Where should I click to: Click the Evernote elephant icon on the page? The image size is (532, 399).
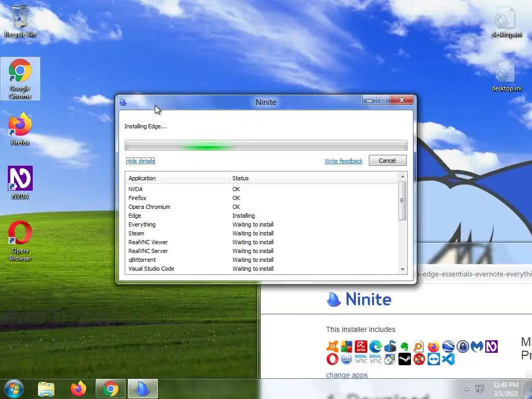pos(404,347)
